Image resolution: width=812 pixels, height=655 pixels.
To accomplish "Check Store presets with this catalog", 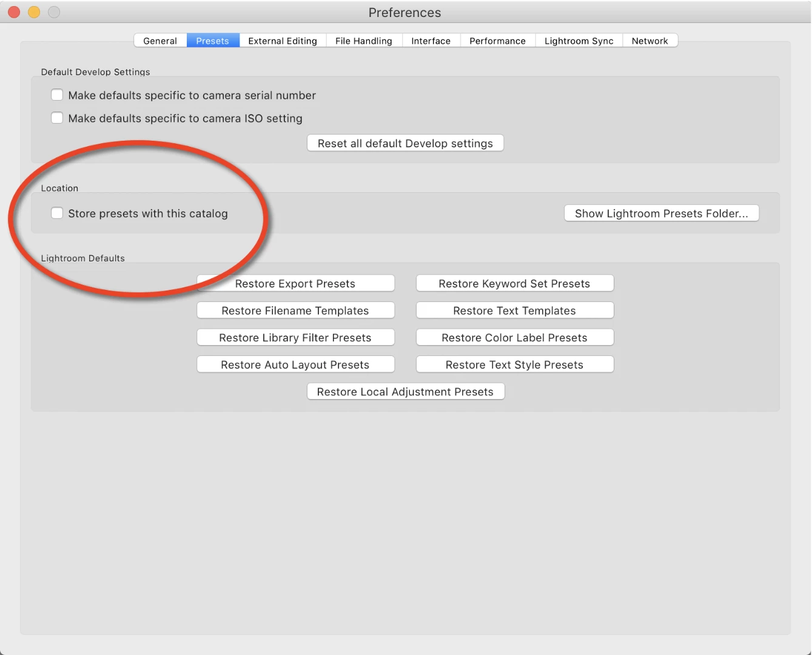I will (57, 213).
